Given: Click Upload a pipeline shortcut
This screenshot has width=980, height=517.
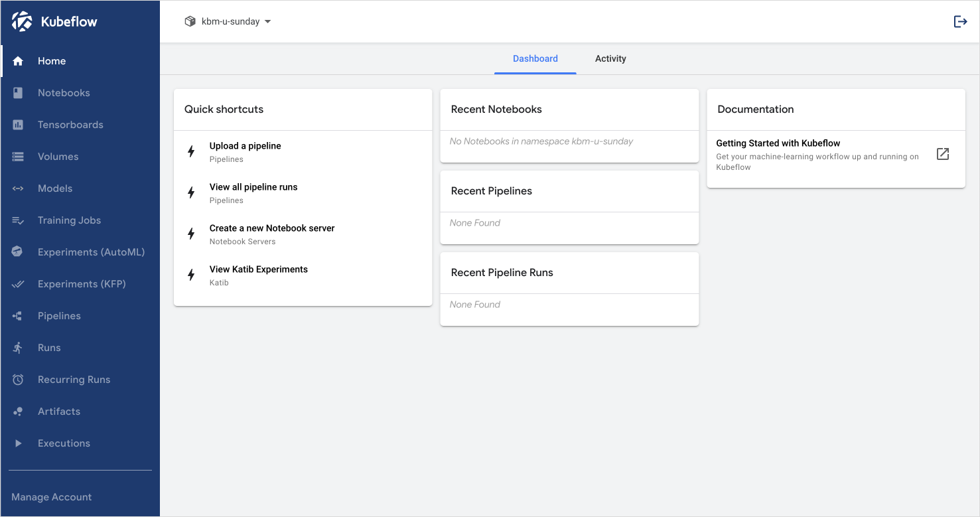Looking at the screenshot, I should 303,151.
